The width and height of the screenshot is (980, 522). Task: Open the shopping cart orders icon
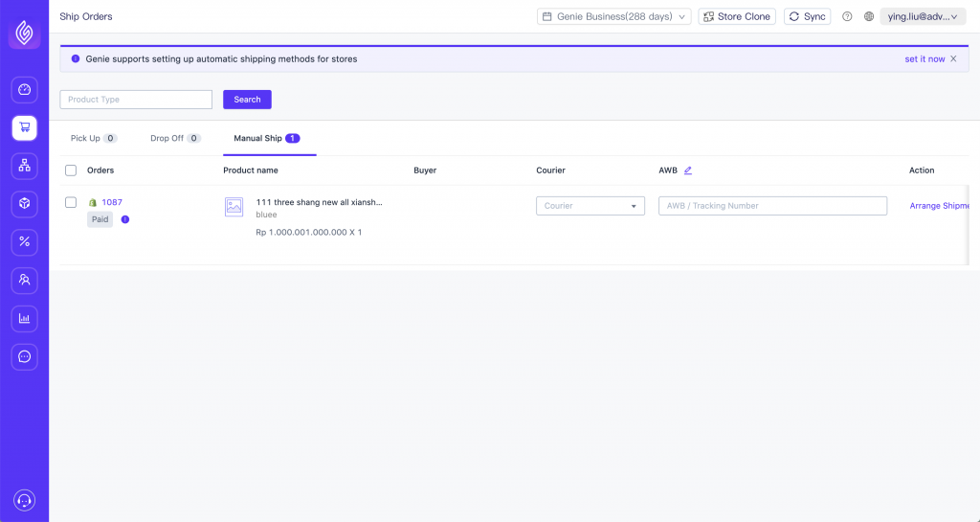coord(24,127)
